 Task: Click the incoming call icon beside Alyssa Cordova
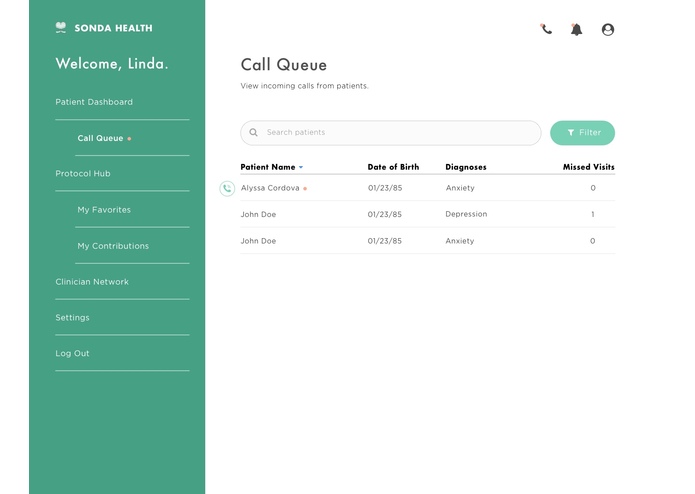click(227, 188)
